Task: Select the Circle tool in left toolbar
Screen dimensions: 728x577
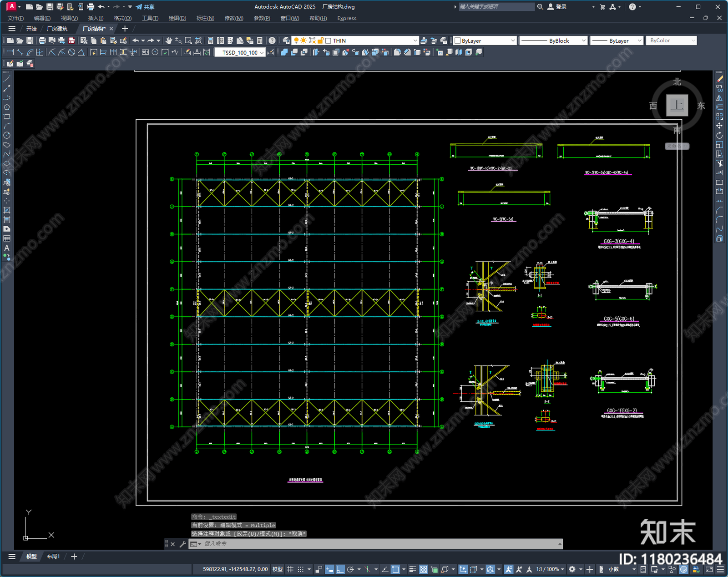Action: (7, 135)
